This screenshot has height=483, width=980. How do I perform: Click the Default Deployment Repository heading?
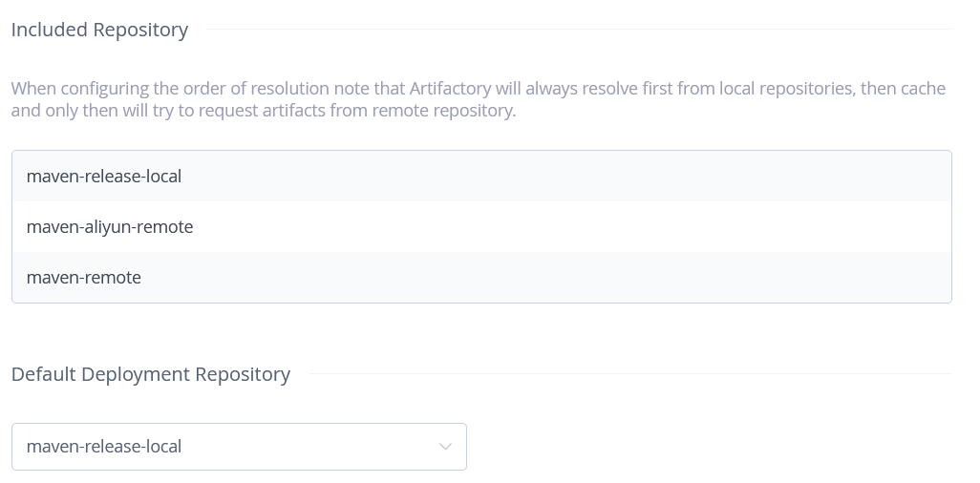tap(151, 374)
